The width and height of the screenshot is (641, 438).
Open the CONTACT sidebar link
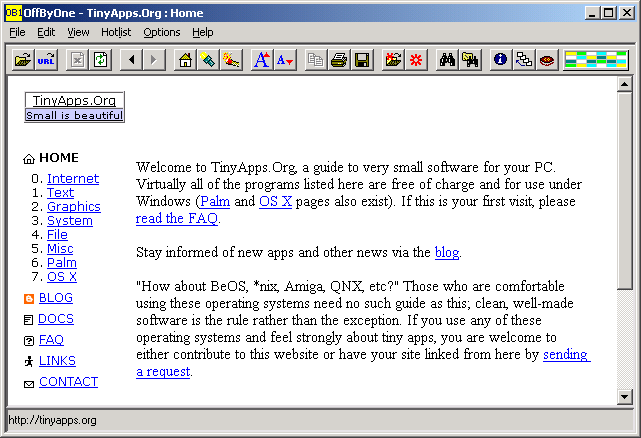[68, 382]
